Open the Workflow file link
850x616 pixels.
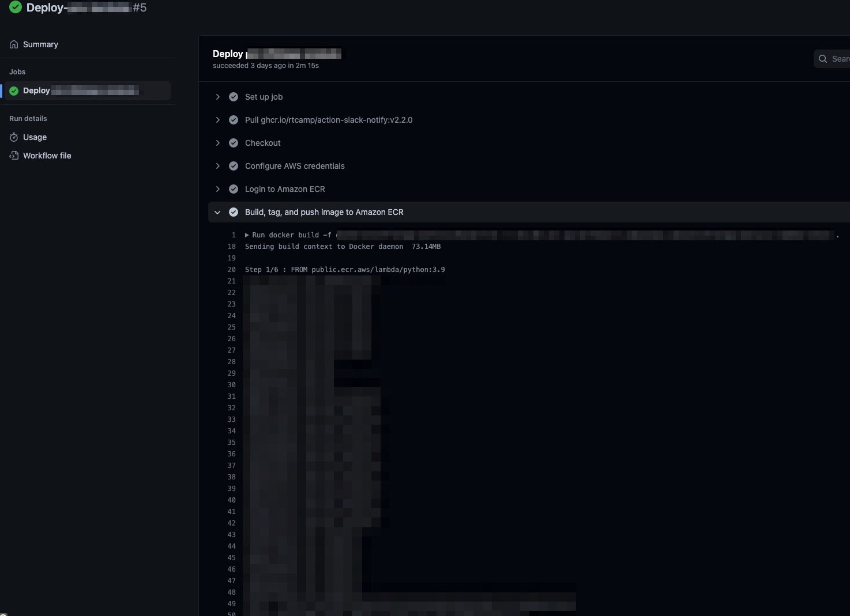coord(47,156)
